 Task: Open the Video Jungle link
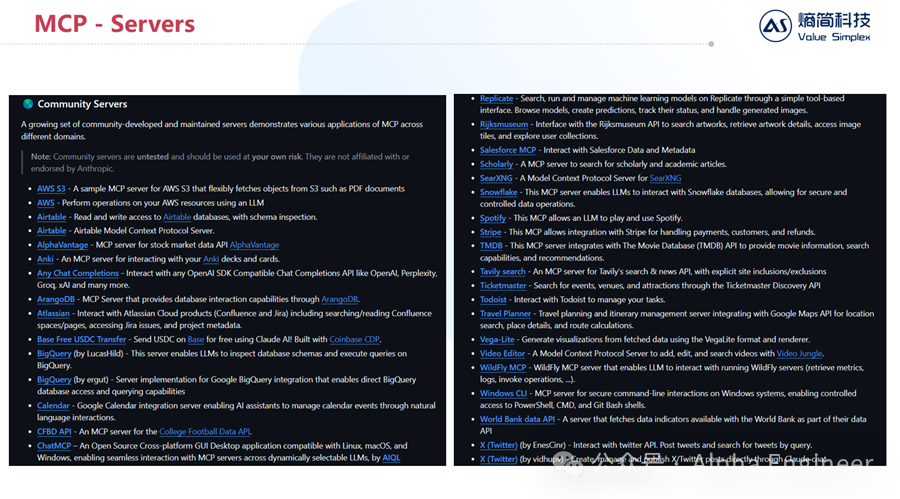(799, 354)
